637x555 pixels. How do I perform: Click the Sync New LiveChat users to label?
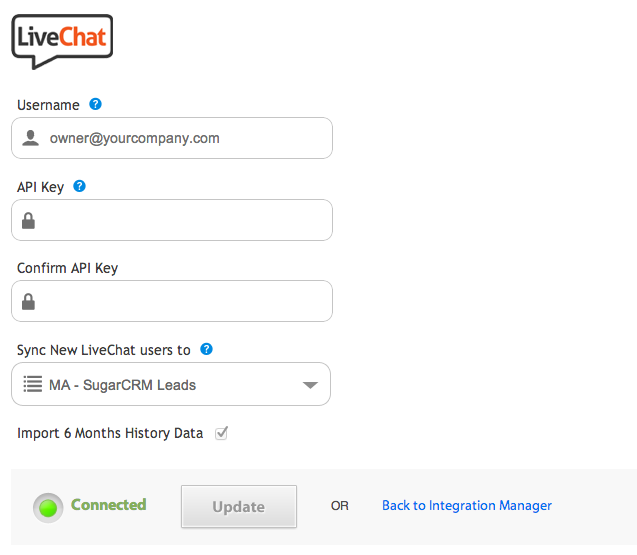[104, 350]
